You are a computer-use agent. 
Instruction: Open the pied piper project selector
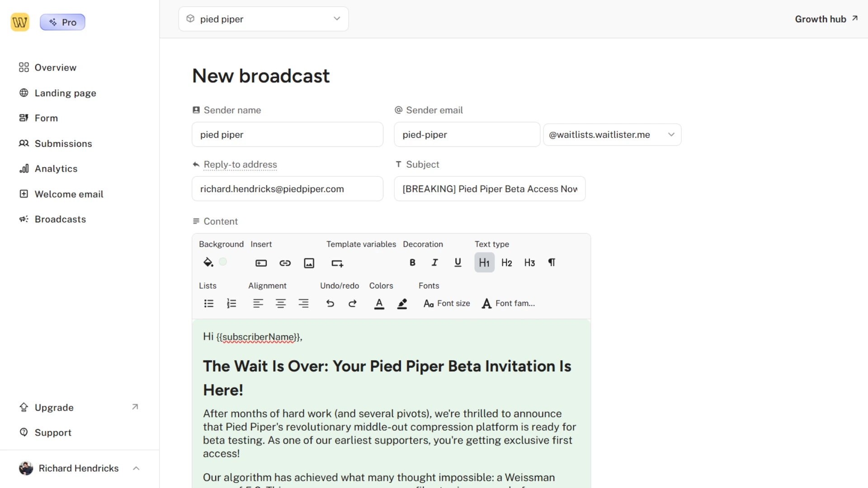263,19
